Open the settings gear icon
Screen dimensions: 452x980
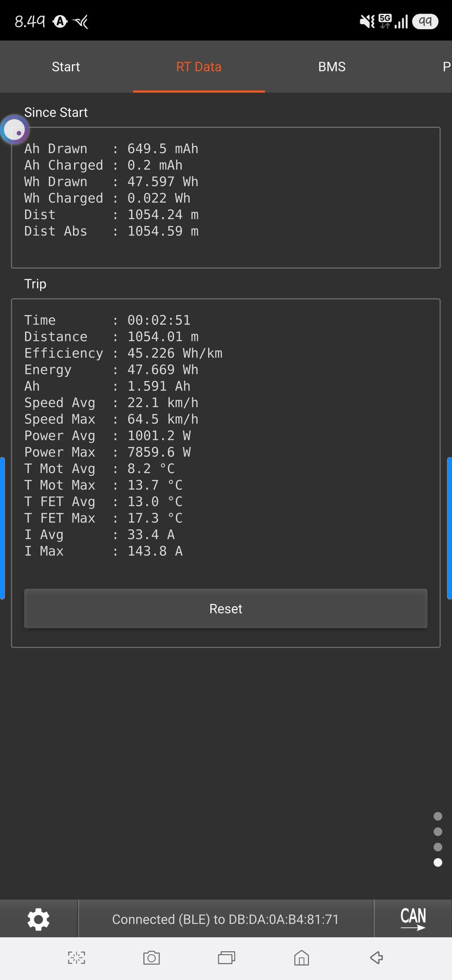[38, 919]
